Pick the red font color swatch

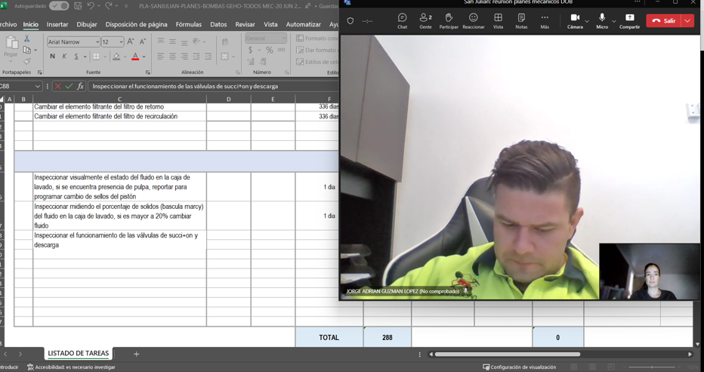135,57
